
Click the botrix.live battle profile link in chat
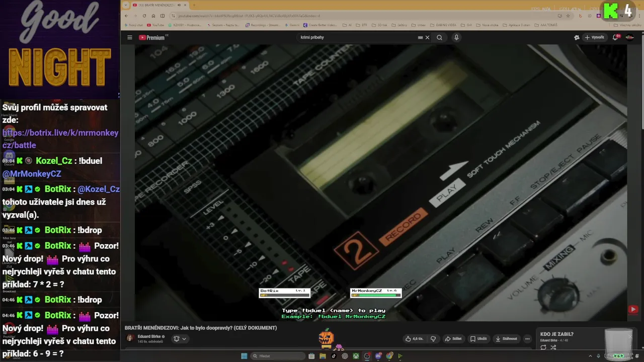60,139
